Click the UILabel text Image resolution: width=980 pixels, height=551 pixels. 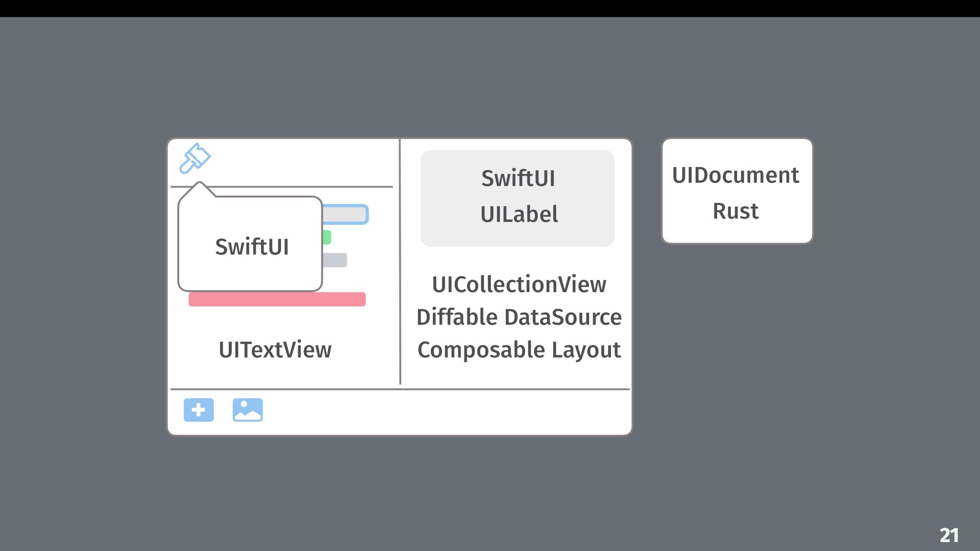519,214
